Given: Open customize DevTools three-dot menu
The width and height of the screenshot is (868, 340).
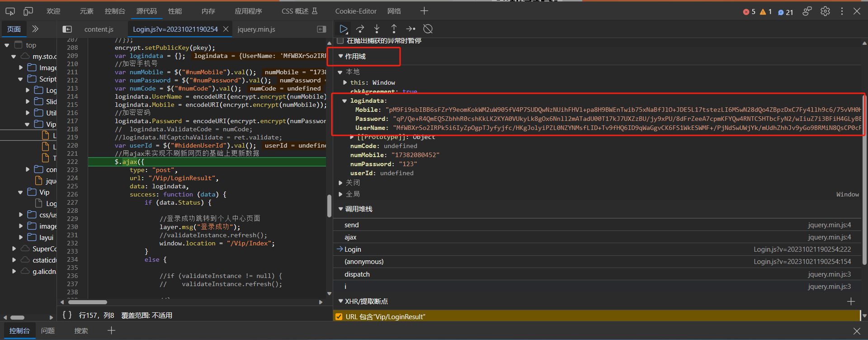Looking at the screenshot, I should 842,11.
